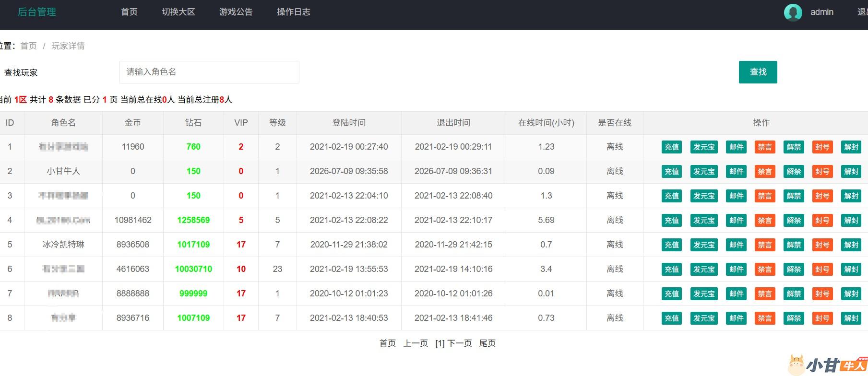Click 禁言 for 小甘牛人 row
The height and width of the screenshot is (376, 868).
click(x=765, y=172)
